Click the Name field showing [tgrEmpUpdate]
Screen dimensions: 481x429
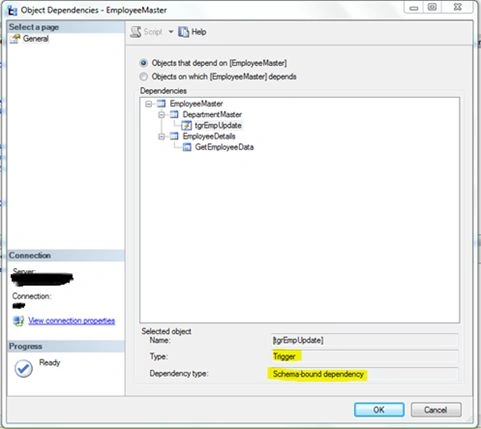pyautogui.click(x=365, y=340)
